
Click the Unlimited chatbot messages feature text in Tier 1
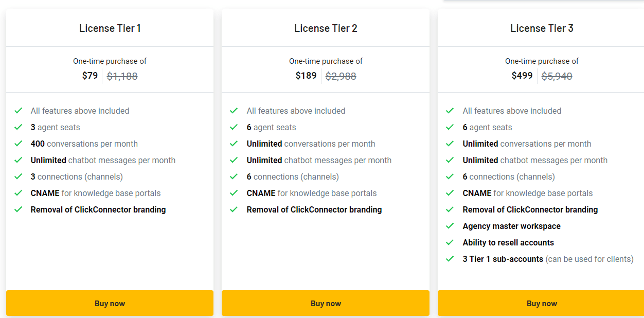coord(103,160)
